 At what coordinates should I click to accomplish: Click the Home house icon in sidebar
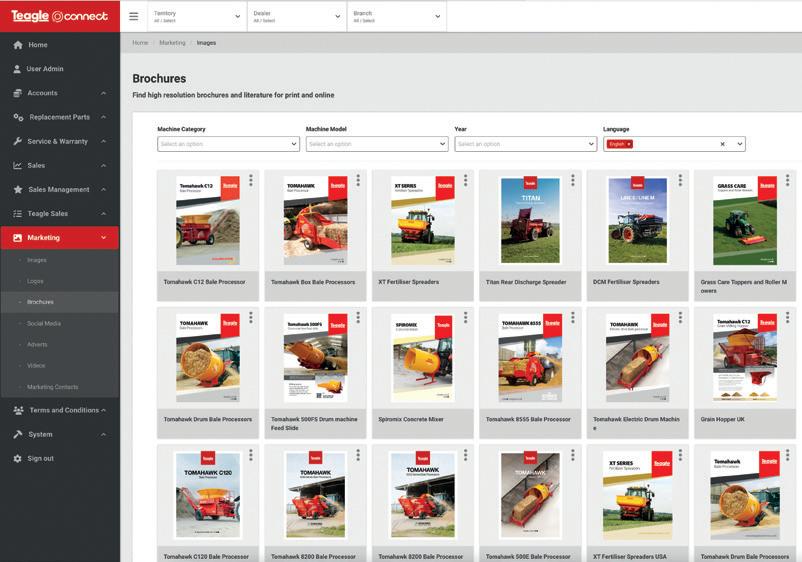click(x=18, y=44)
